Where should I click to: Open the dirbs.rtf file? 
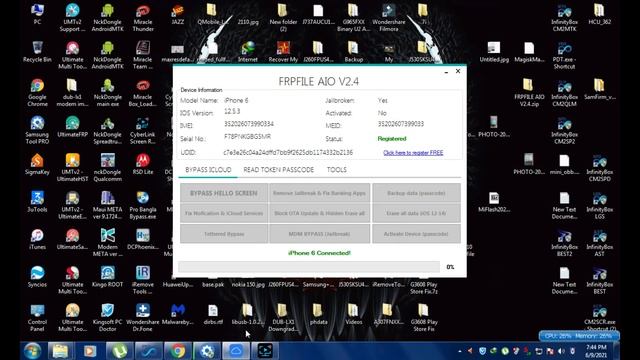pos(213,314)
